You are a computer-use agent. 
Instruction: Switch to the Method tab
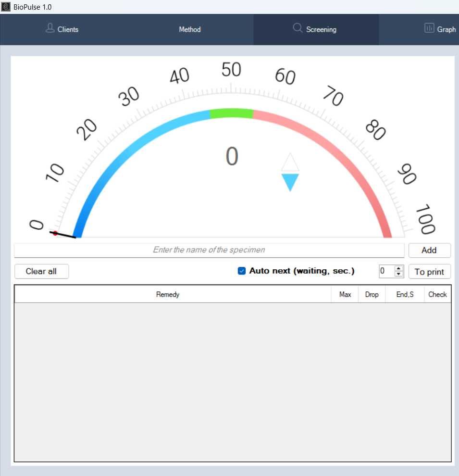189,29
